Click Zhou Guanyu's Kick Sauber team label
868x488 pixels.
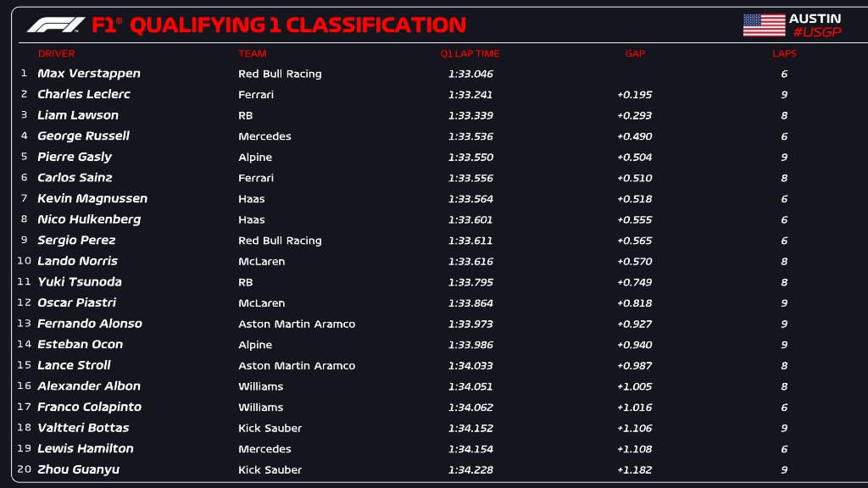pyautogui.click(x=270, y=469)
